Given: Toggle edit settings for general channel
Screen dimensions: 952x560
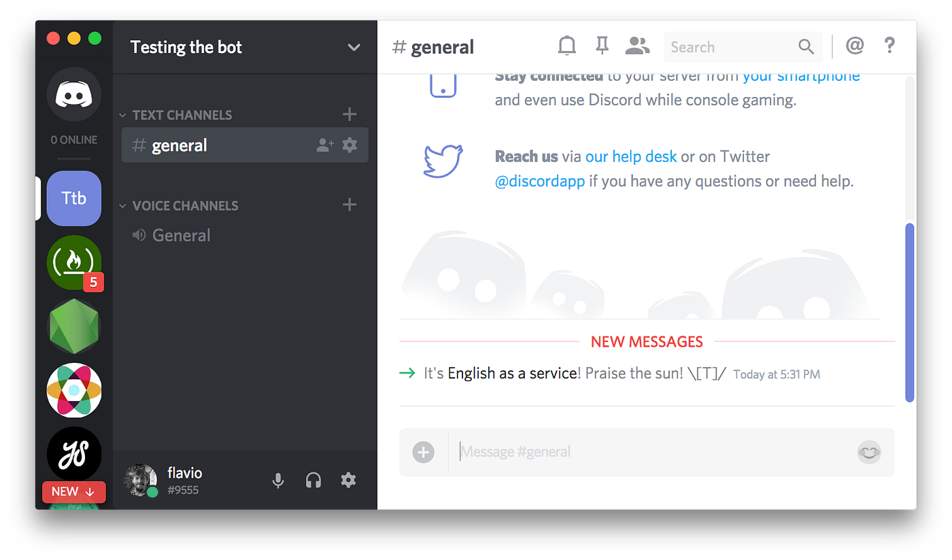Looking at the screenshot, I should [x=349, y=145].
